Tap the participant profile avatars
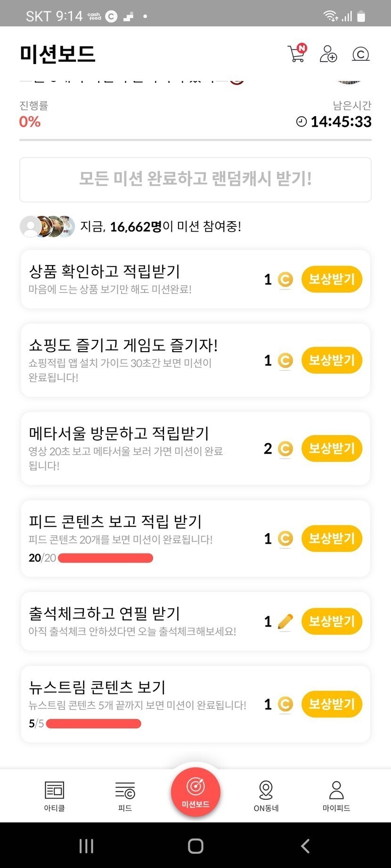Image resolution: width=391 pixels, height=868 pixels. (47, 226)
